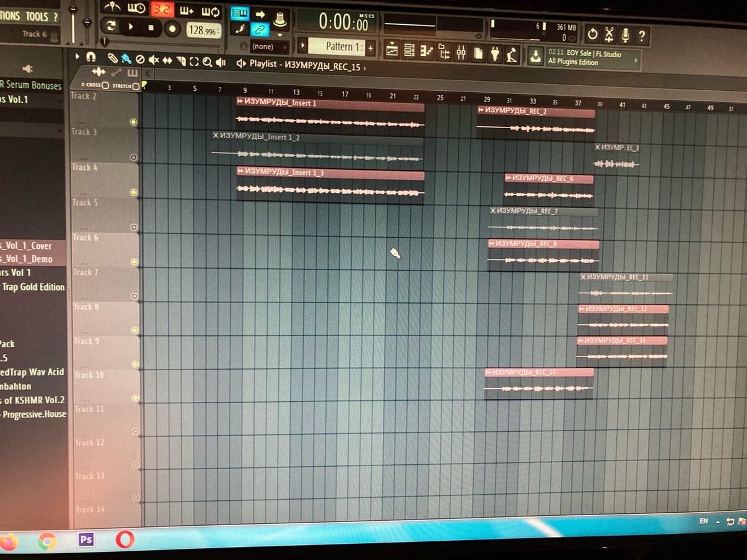Open the ИЗУМРУДЫ_REC_2 clip menu icon
The width and height of the screenshot is (747, 560).
(481, 110)
